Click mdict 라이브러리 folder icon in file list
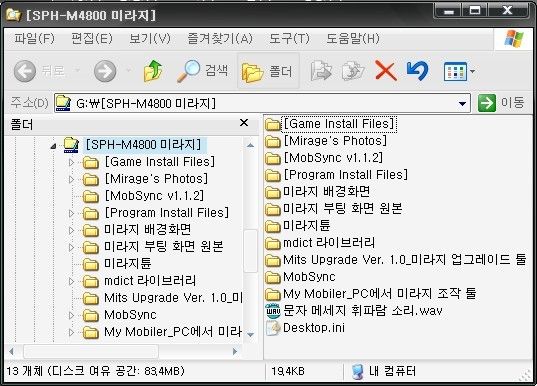The width and height of the screenshot is (537, 386). click(273, 243)
